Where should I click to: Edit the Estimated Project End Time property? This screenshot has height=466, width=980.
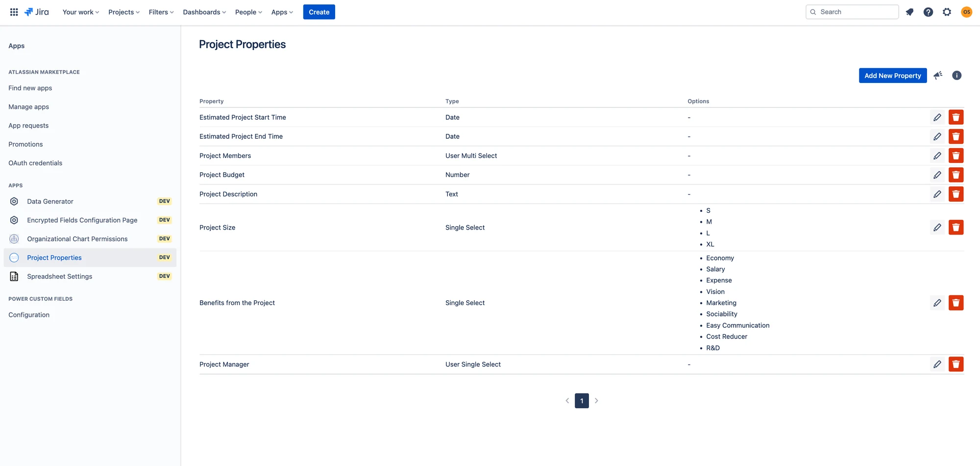(x=937, y=136)
